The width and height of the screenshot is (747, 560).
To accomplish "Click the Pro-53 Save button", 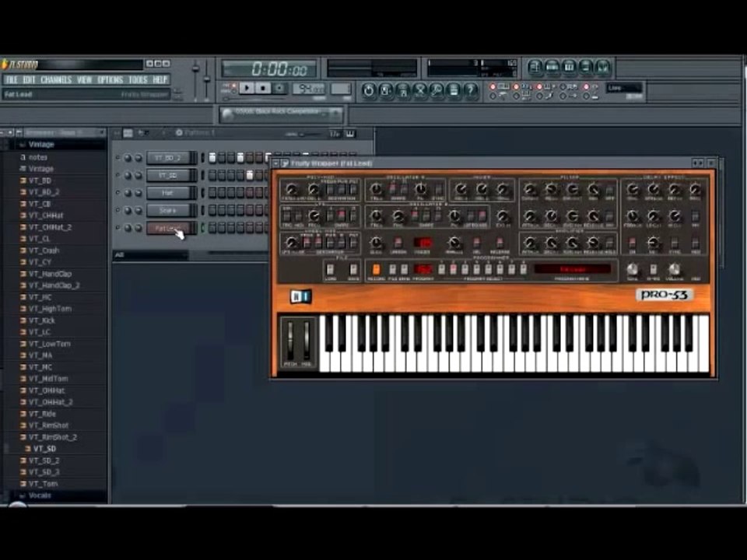I will point(353,270).
